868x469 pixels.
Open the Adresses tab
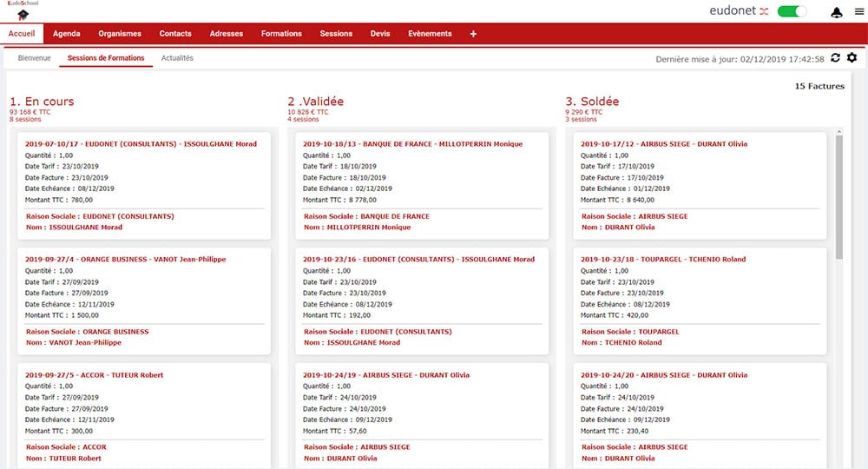[x=227, y=34]
